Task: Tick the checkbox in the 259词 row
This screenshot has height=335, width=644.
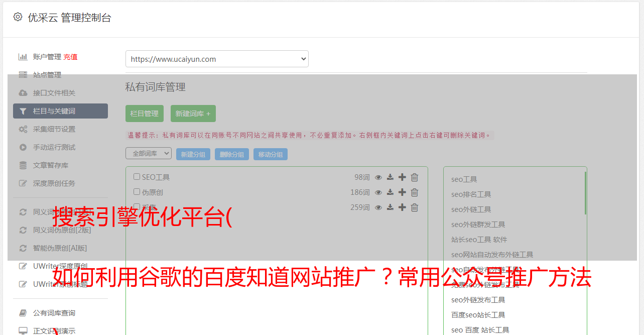Action: click(x=137, y=207)
